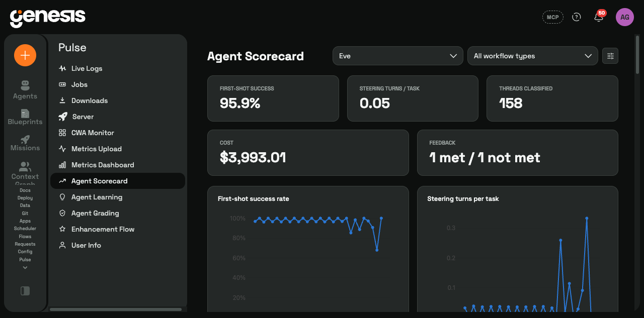Viewport: 644px width, 318px height.
Task: Click the Agent Learning lightbulb icon
Action: pyautogui.click(x=62, y=197)
